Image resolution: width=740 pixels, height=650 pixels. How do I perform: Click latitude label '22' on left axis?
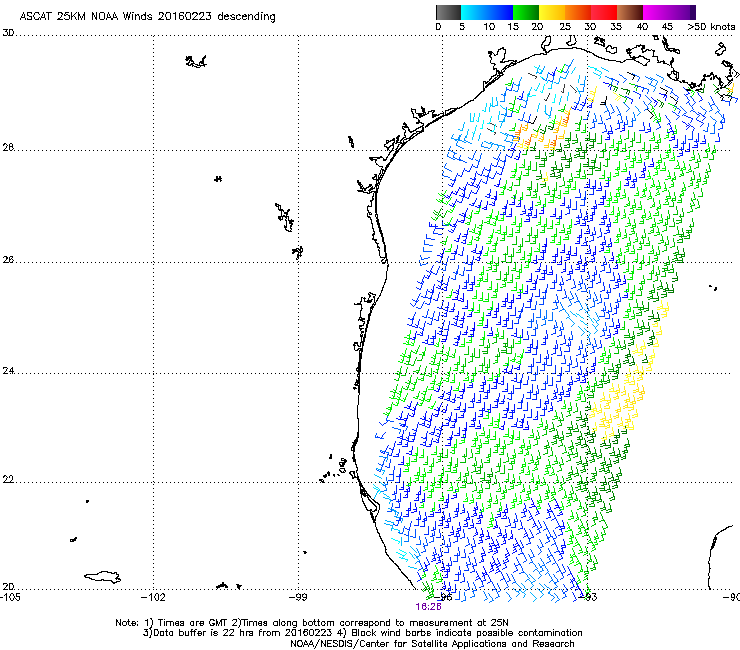coord(8,480)
